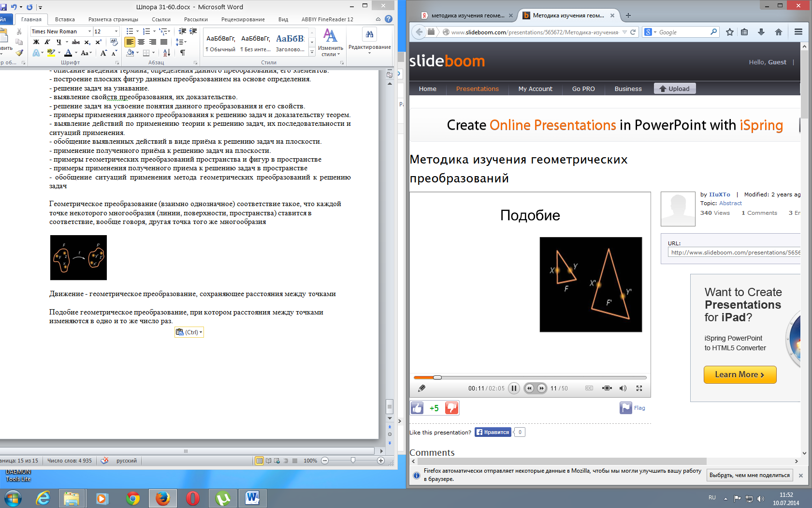Screen dimensions: 812x508
Task: Justify text alignment in Word
Action: coord(164,42)
